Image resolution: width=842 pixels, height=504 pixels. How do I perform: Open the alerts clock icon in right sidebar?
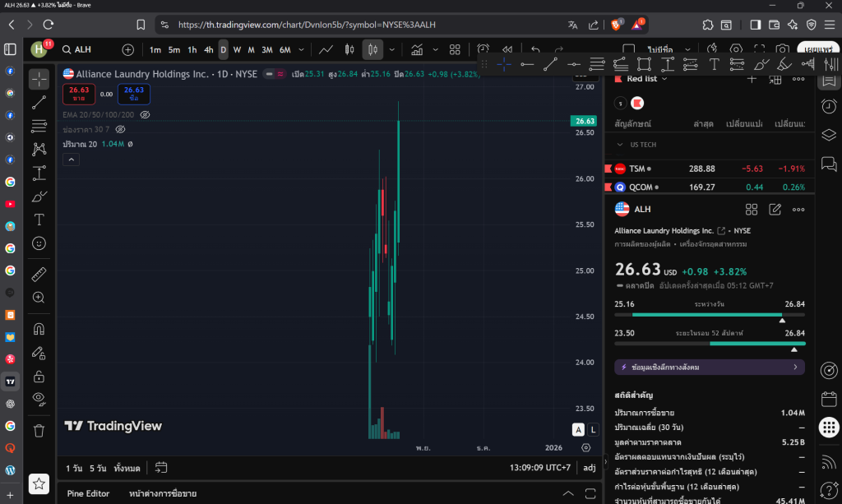829,106
